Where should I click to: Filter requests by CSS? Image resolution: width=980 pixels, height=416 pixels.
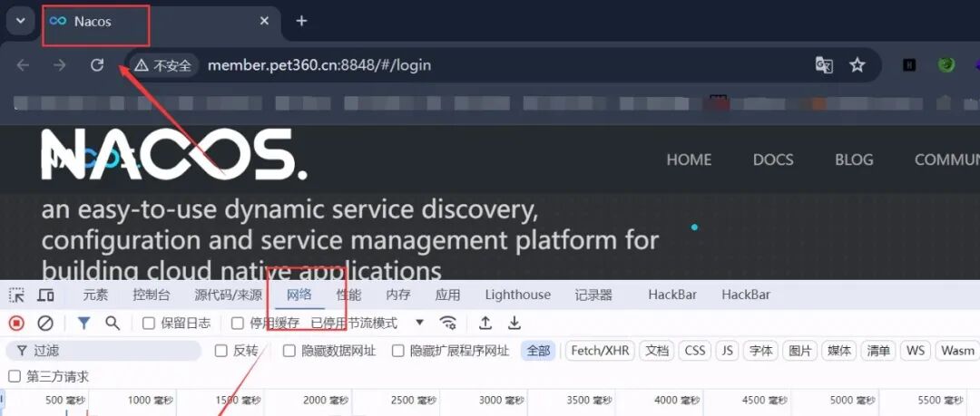point(694,351)
